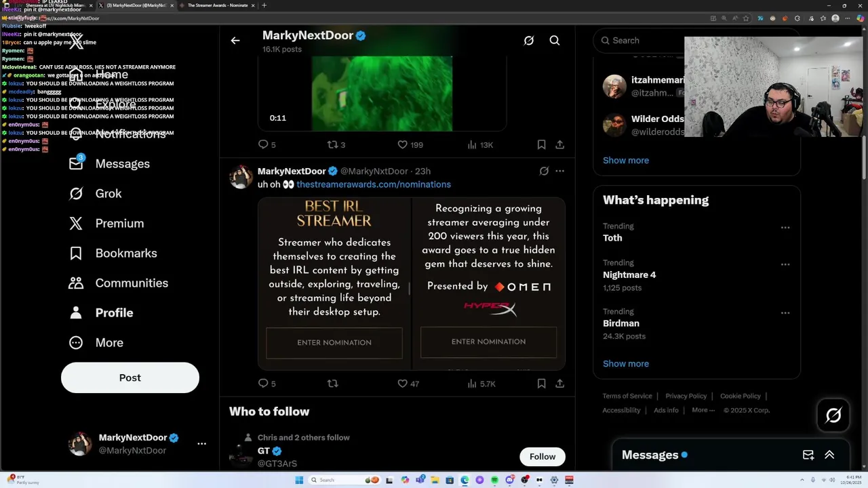Image resolution: width=868 pixels, height=488 pixels.
Task: Open Grok explain icon on 'uh oh' post
Action: (x=544, y=171)
